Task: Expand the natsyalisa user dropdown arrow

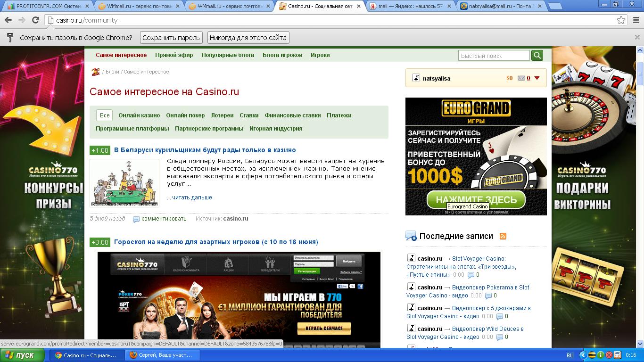Action: [537, 78]
